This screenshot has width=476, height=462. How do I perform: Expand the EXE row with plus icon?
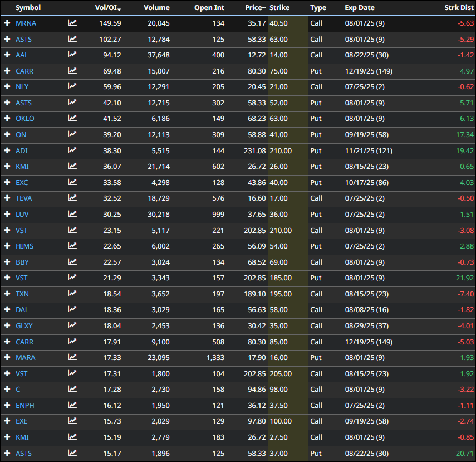[7, 421]
